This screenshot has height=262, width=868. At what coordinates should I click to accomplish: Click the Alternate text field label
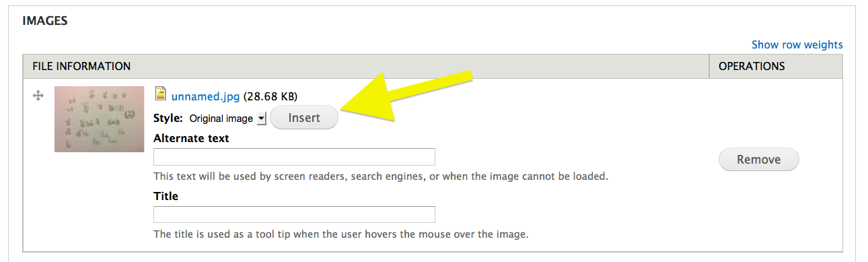coord(191,138)
